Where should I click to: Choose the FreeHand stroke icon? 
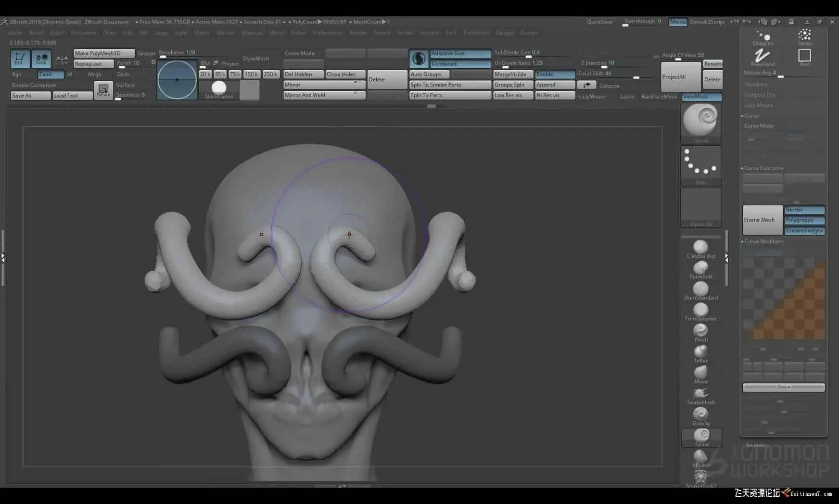(x=763, y=56)
